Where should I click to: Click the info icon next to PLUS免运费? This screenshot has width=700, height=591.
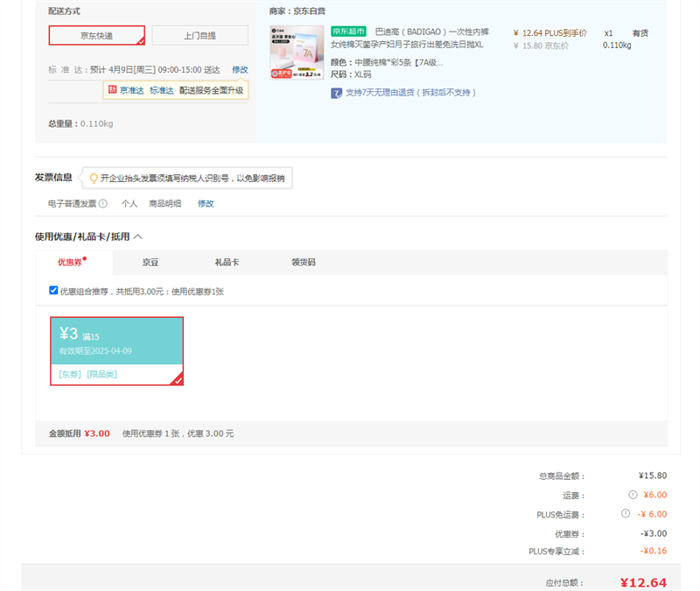point(626,514)
